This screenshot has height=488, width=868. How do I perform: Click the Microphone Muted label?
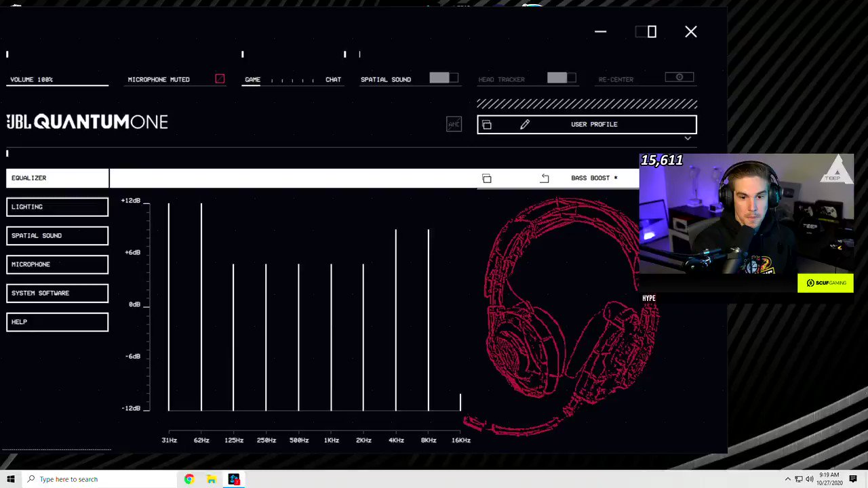pos(159,79)
